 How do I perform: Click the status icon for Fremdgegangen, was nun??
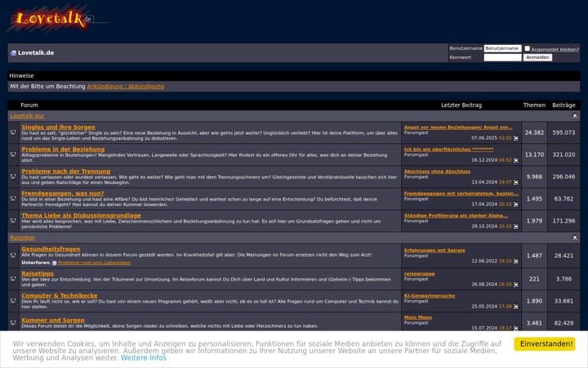click(x=13, y=199)
